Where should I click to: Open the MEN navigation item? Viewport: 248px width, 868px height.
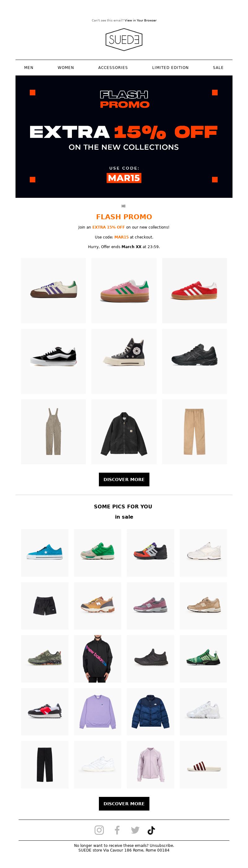click(29, 68)
